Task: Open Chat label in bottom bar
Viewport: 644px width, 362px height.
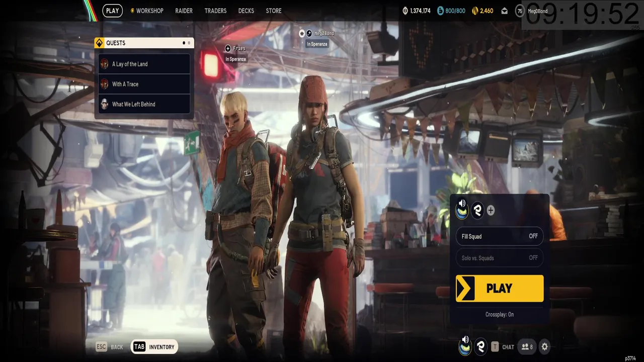Action: pos(508,347)
